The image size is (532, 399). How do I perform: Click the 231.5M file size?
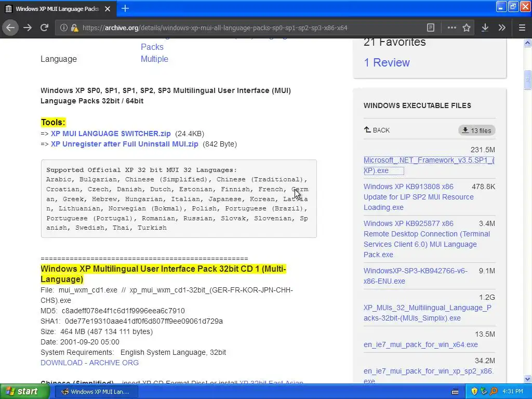point(483,150)
